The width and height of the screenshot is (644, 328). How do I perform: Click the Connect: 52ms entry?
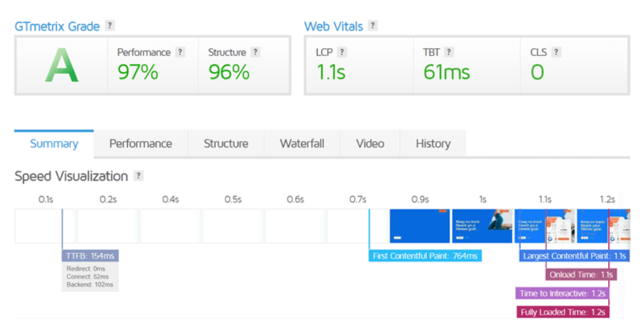pyautogui.click(x=87, y=276)
